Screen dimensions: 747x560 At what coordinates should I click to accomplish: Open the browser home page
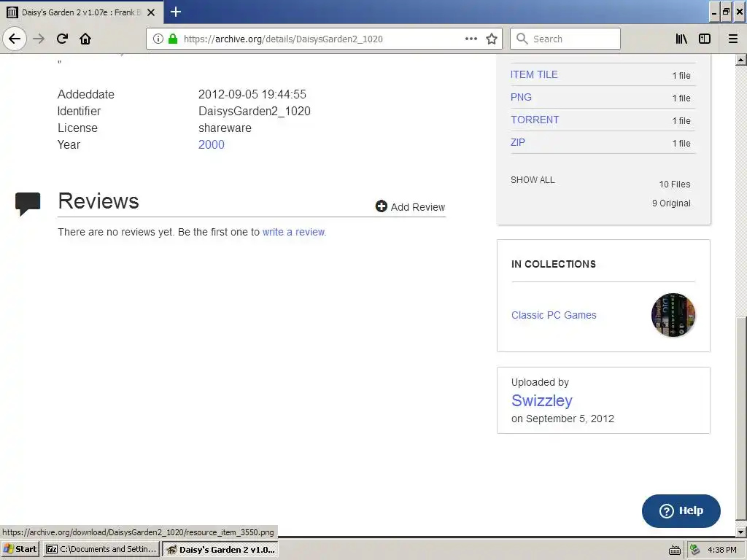[x=85, y=39]
